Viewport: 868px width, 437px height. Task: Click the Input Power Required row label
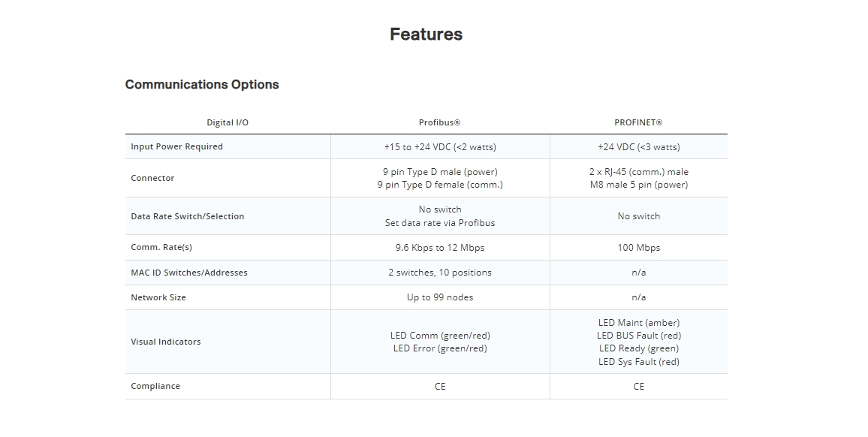[176, 146]
